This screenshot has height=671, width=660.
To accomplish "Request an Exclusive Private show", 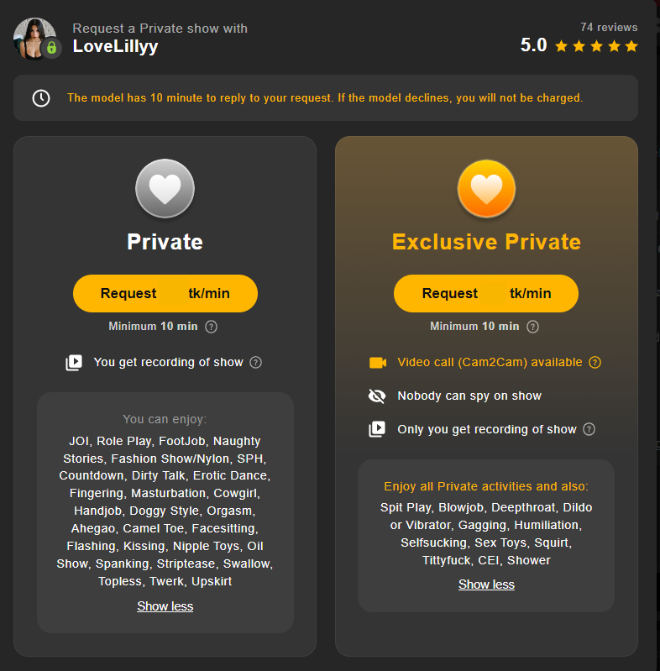I will tap(486, 294).
